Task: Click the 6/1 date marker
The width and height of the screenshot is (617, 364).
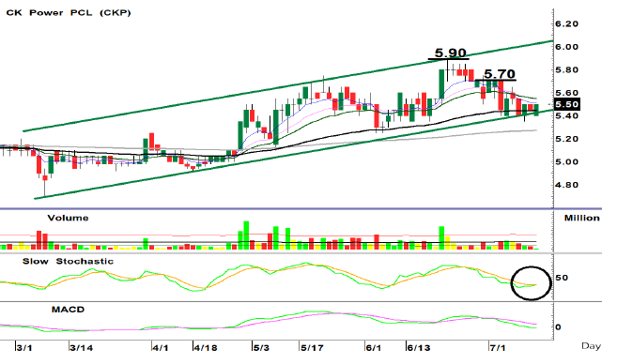Action: coord(374,348)
